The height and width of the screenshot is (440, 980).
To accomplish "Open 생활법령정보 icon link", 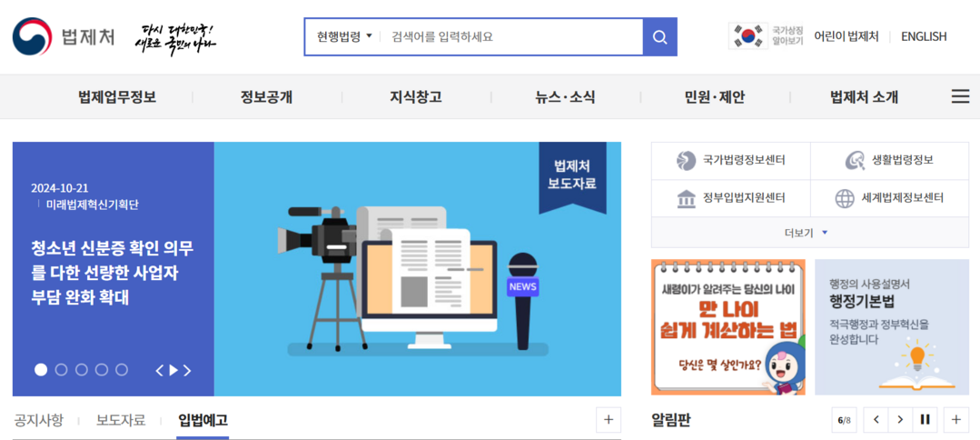I will coord(855,161).
